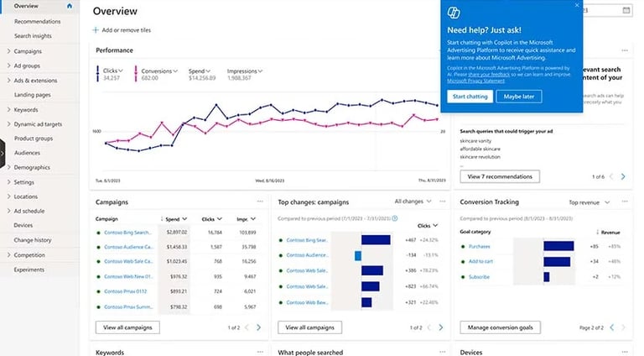
Task: Expand Campaigns in the sidebar
Action: click(x=8, y=51)
